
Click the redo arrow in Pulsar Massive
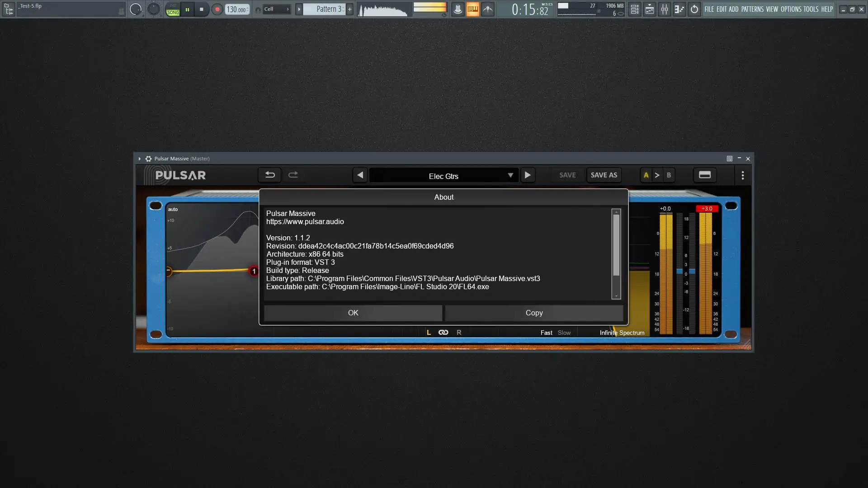(293, 175)
